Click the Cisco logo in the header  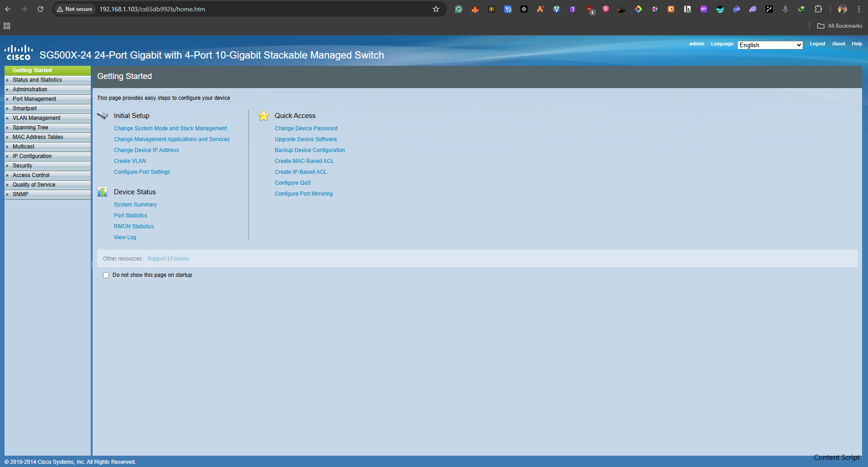coord(18,51)
